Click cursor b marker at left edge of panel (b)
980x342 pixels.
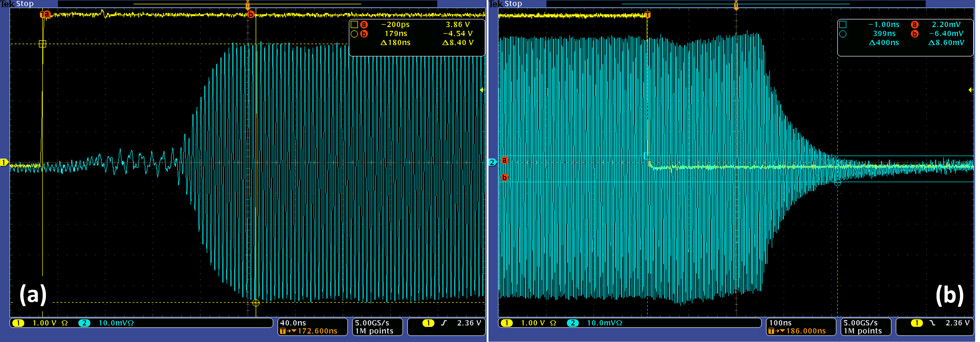coord(505,177)
